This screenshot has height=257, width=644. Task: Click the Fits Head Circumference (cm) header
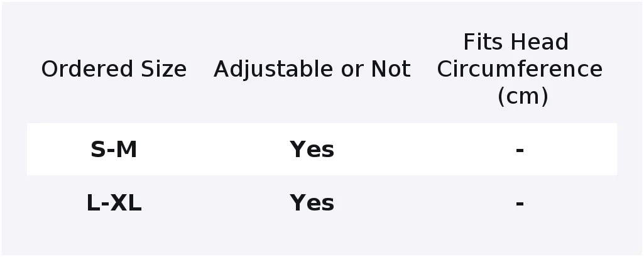520,69
